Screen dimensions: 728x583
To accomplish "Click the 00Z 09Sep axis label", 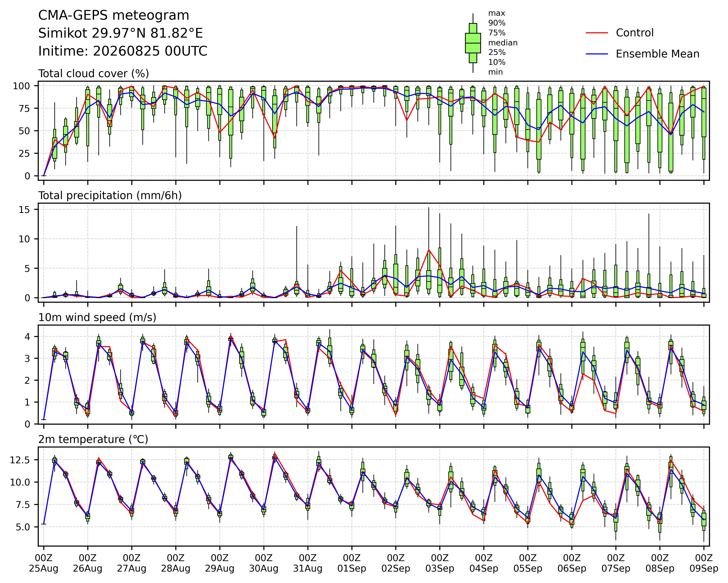I will [x=704, y=563].
